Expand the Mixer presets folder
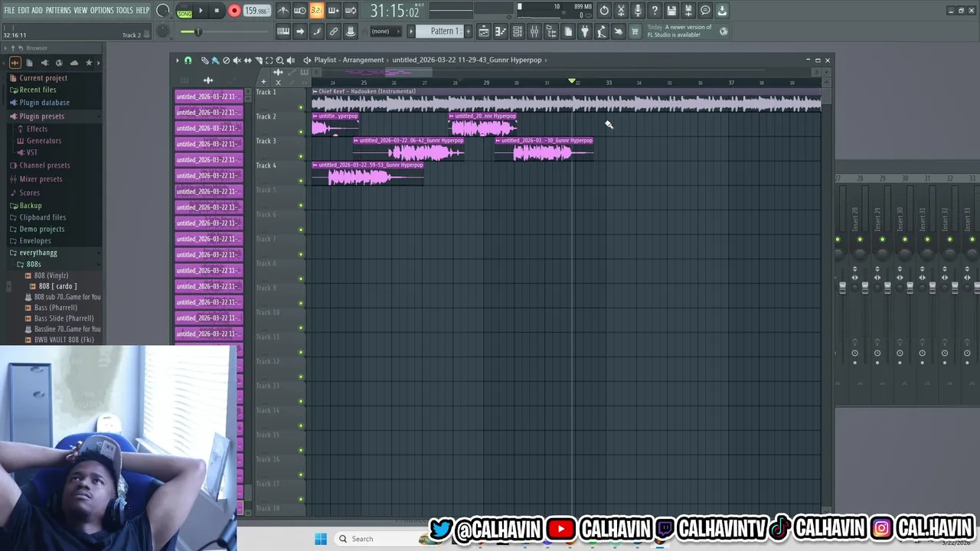The image size is (980, 551). point(41,179)
